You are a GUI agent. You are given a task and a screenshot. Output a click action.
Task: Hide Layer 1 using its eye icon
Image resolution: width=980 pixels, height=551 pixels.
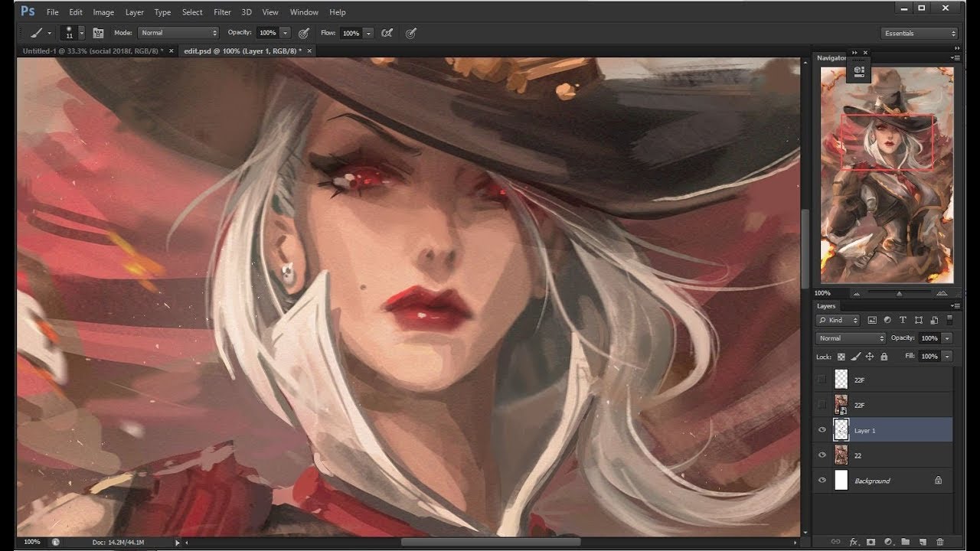point(822,430)
